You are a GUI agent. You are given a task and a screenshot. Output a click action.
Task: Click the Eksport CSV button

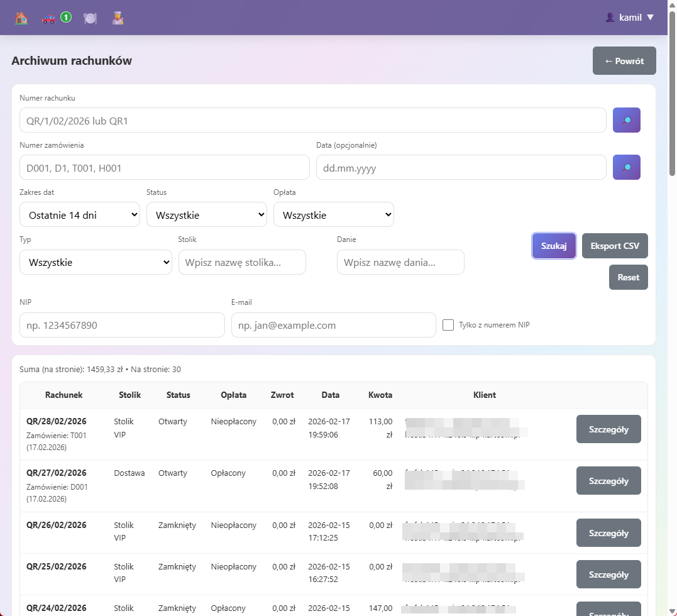pos(615,246)
